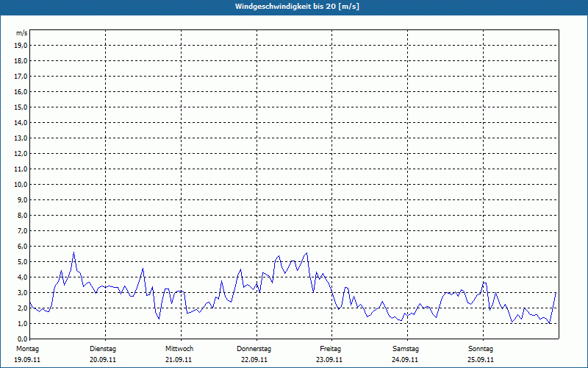Select the 17,0 y-axis label
Image resolution: width=588 pixels, height=368 pixels.
[21, 77]
